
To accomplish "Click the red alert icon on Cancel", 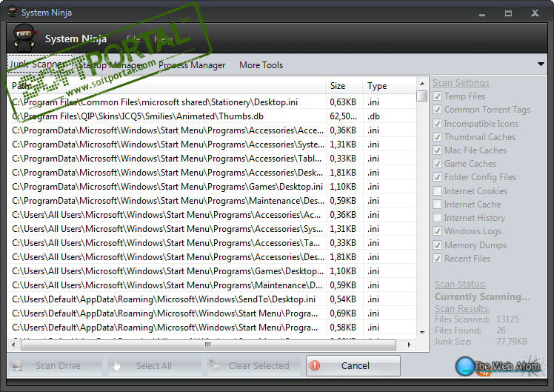I will 315,365.
